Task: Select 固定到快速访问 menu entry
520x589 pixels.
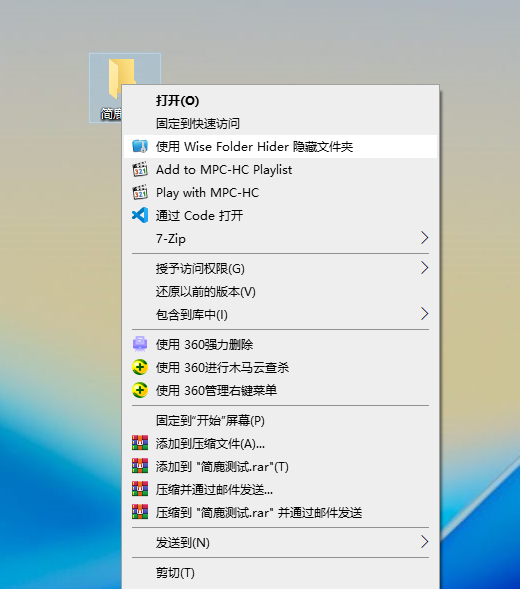Action: click(x=281, y=124)
